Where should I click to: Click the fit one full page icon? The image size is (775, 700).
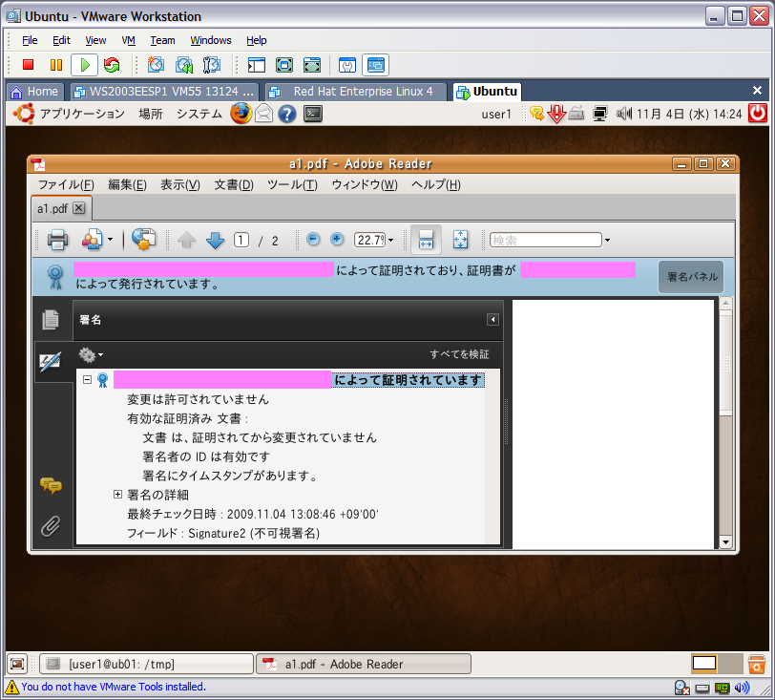[460, 240]
